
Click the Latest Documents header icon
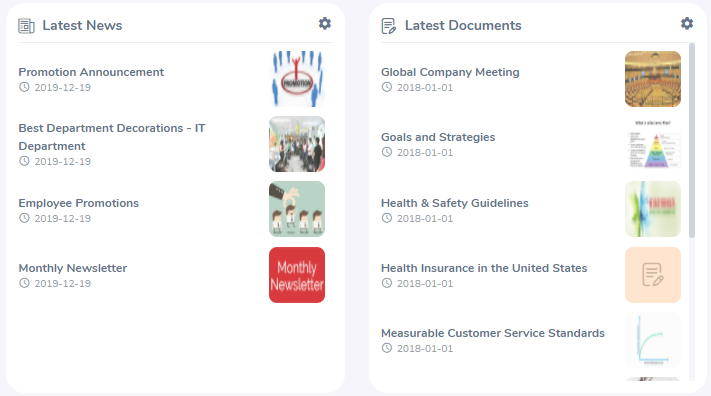389,26
